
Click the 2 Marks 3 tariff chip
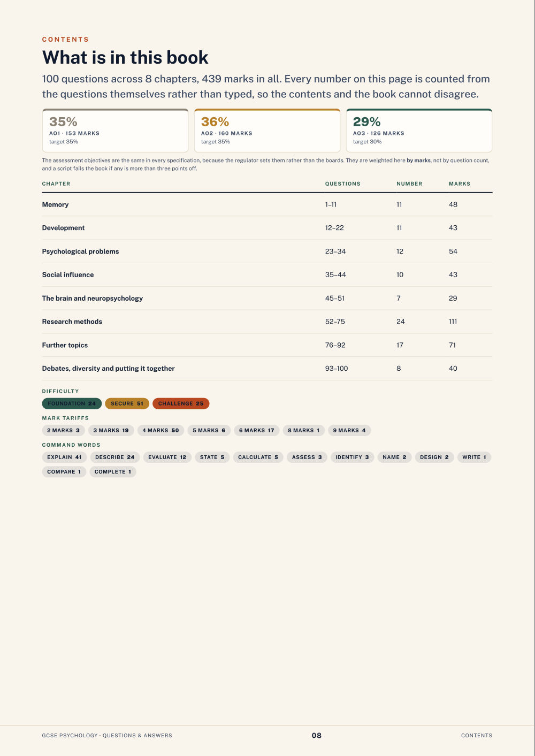click(x=63, y=430)
